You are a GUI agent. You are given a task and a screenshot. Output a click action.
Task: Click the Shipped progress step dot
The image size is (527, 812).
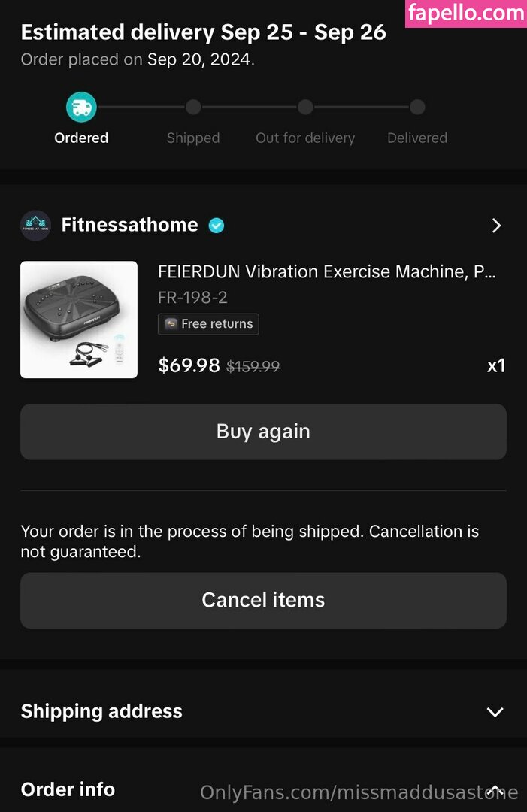point(193,108)
